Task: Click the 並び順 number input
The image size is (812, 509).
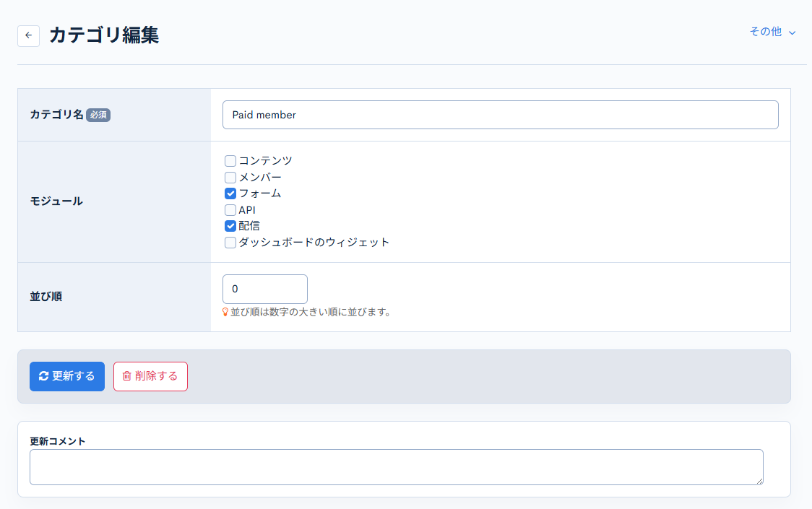Action: [265, 288]
